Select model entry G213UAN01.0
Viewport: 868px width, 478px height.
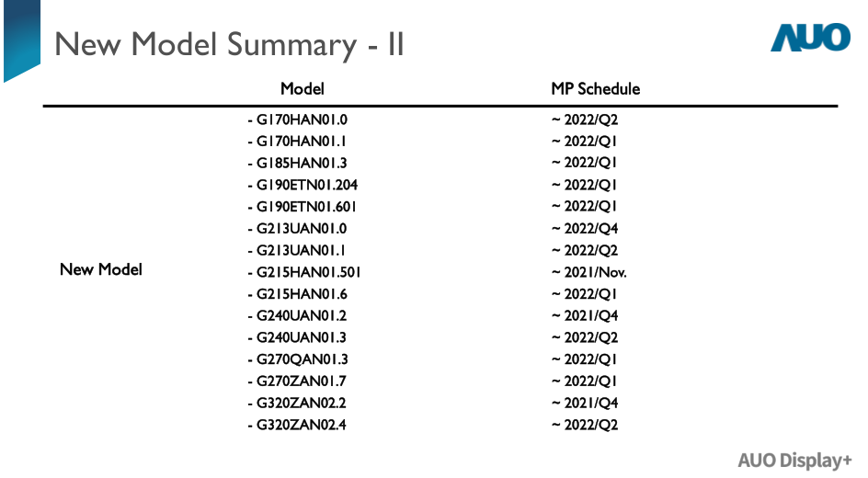[297, 229]
